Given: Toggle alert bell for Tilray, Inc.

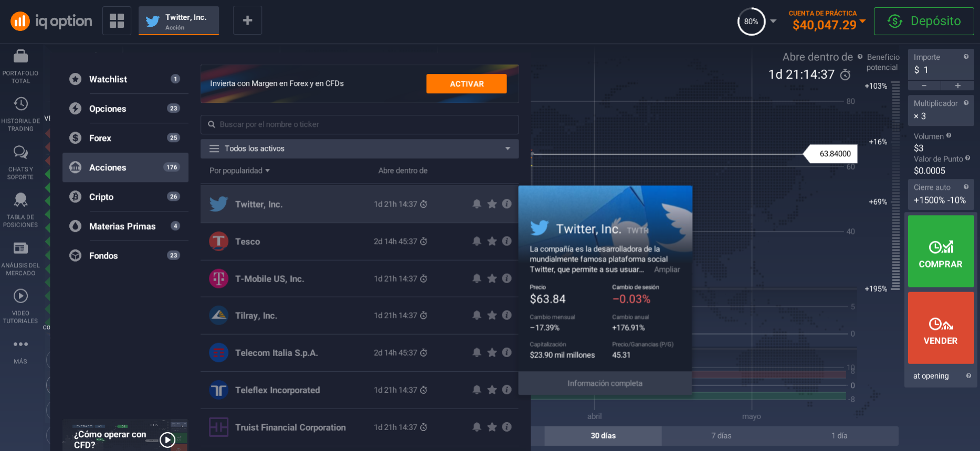Looking at the screenshot, I should [477, 315].
